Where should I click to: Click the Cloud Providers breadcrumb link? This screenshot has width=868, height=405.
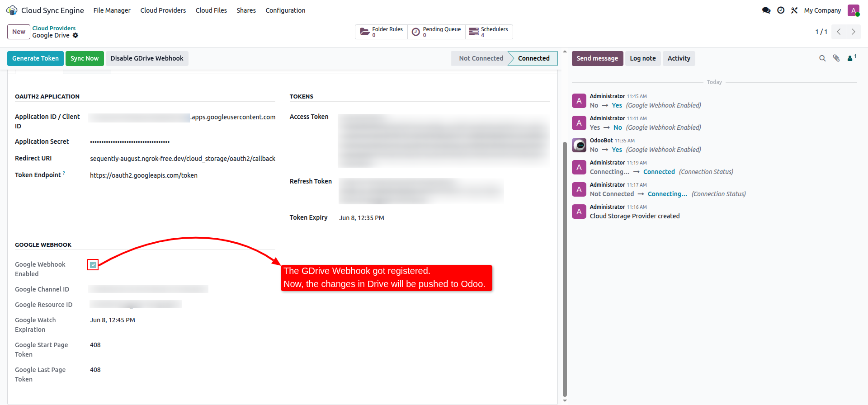point(54,28)
